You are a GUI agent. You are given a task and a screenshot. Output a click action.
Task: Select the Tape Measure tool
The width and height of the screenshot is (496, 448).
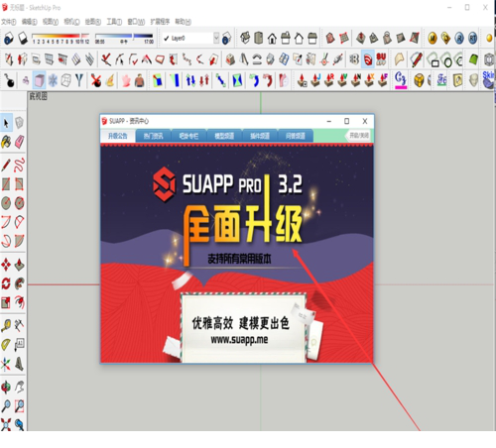pos(6,325)
